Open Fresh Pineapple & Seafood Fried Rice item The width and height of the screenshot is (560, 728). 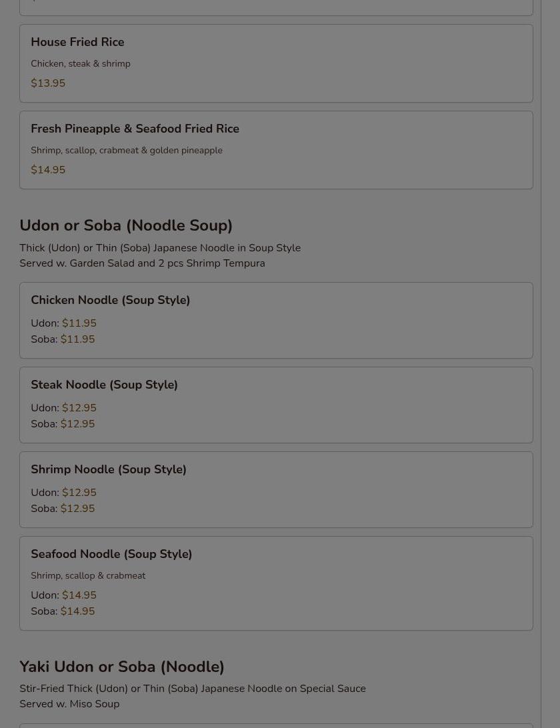[276, 150]
